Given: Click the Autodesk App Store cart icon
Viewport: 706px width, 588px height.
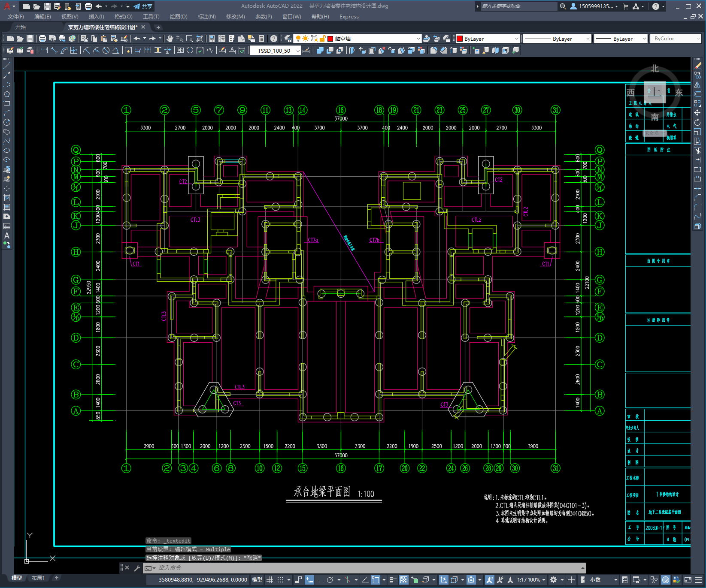Looking at the screenshot, I should (625, 6).
